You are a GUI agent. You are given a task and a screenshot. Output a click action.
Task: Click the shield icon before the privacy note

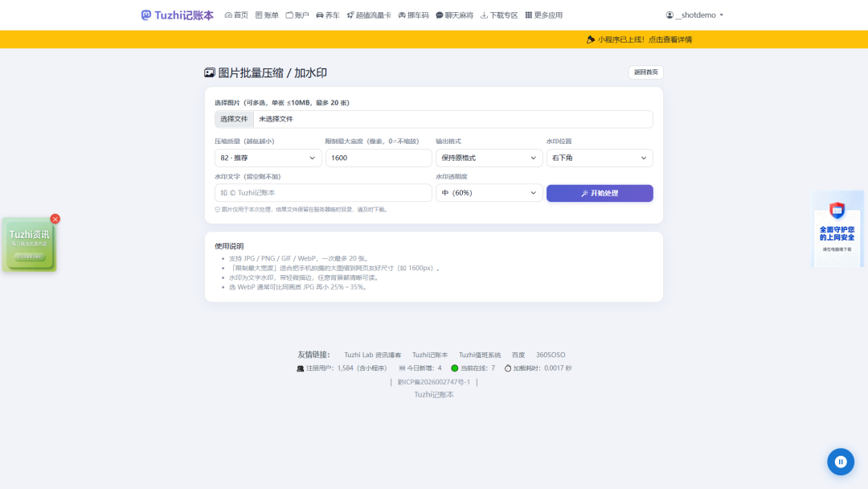coord(218,209)
